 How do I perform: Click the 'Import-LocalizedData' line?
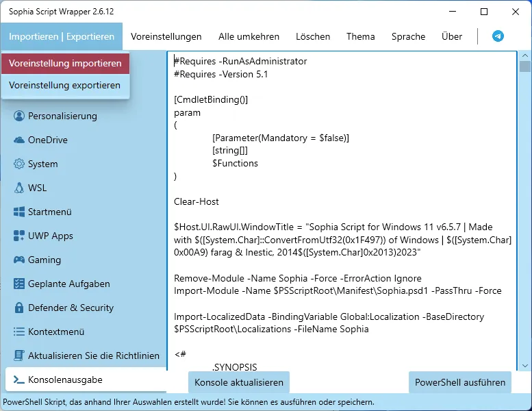pos(329,323)
